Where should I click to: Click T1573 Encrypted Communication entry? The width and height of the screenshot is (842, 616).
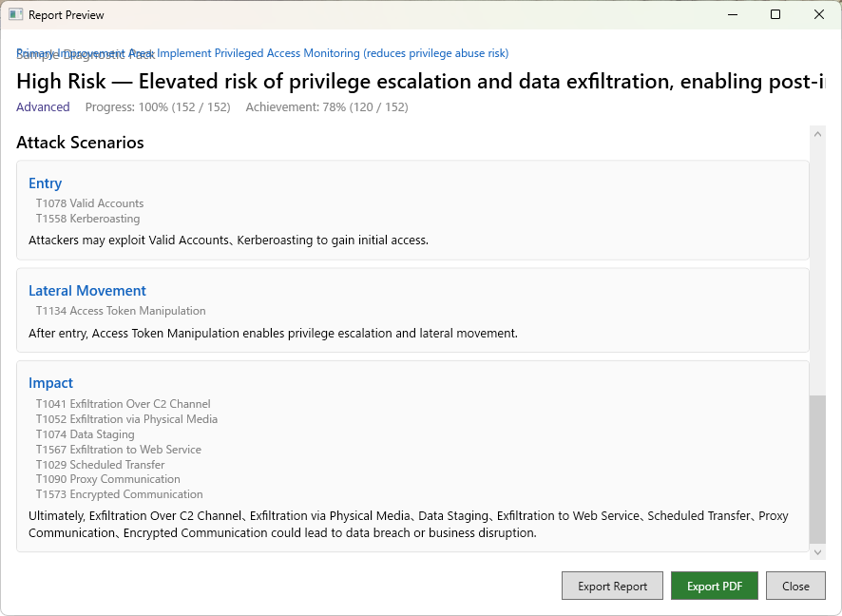(x=119, y=494)
